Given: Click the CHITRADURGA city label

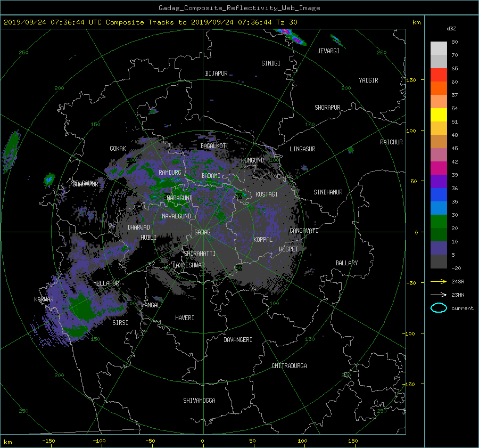Looking at the screenshot, I should pyautogui.click(x=289, y=366).
